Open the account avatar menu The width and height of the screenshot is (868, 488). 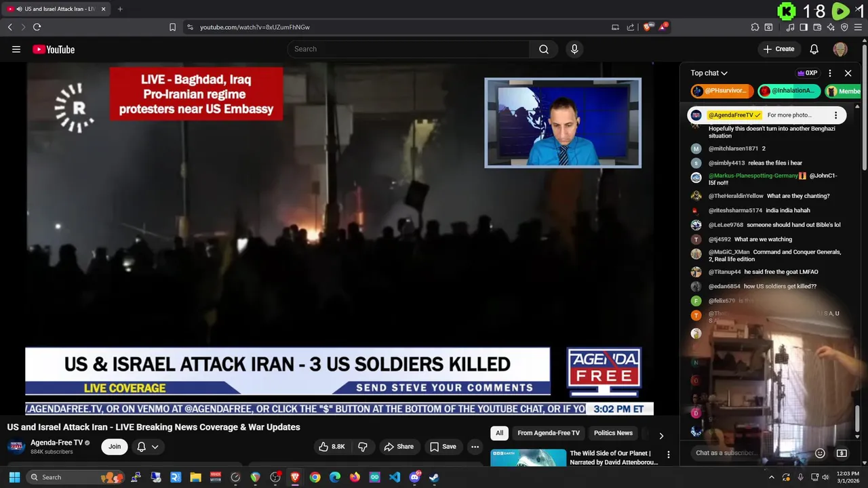840,49
